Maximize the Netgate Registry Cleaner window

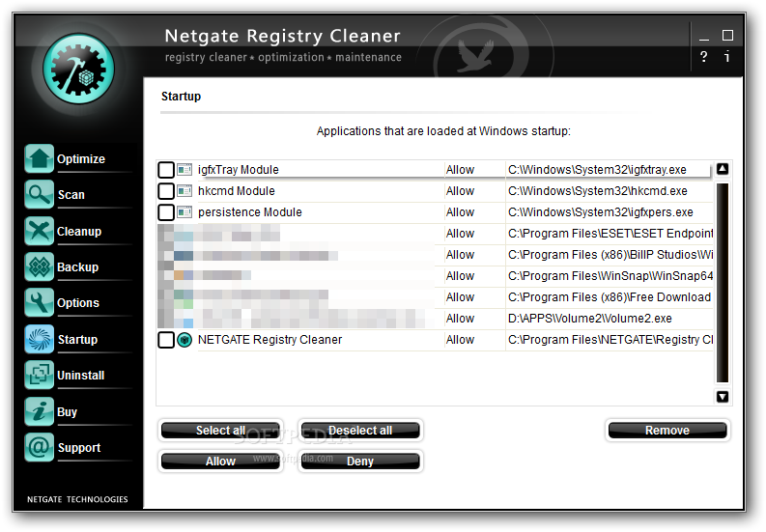point(728,35)
